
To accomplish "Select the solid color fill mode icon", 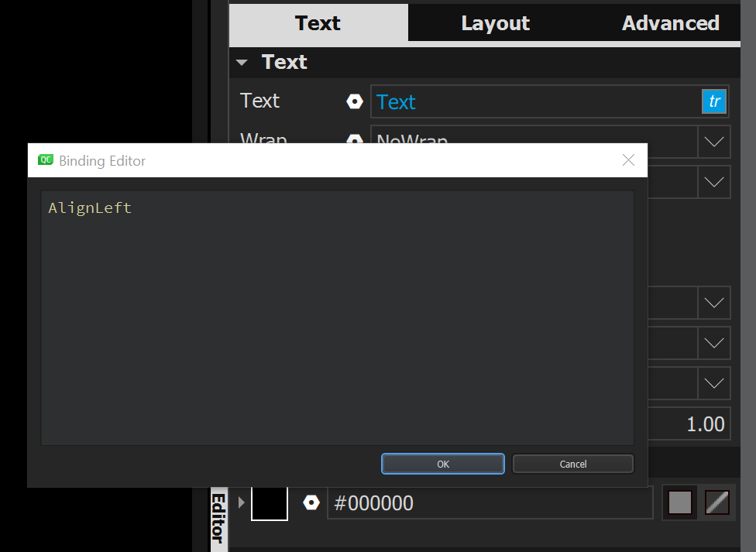I will 679,502.
